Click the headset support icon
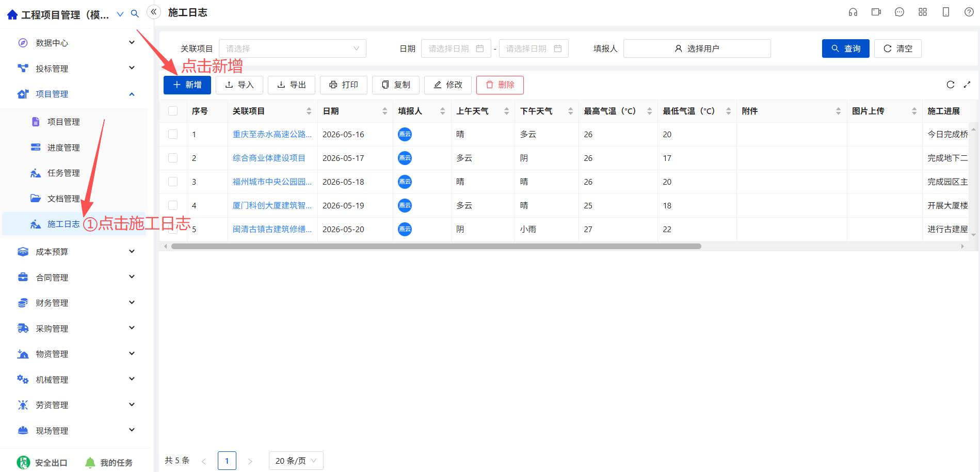The width and height of the screenshot is (980, 472). pos(853,12)
